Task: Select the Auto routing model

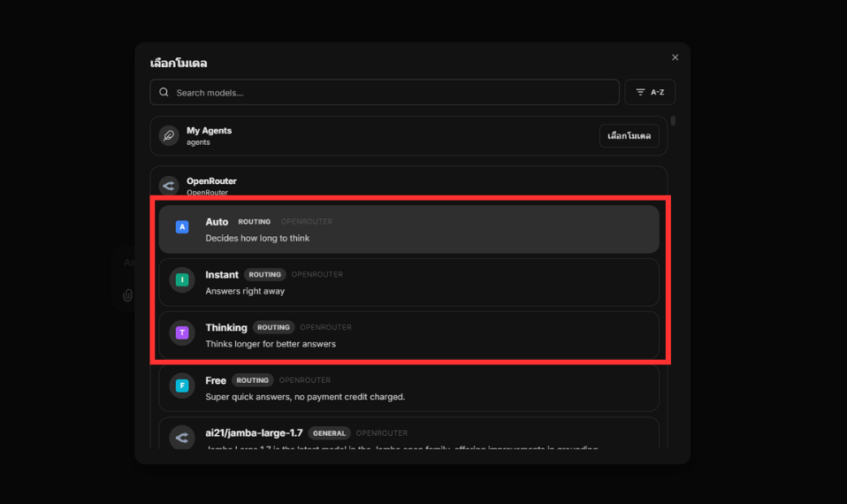Action: 408,230
